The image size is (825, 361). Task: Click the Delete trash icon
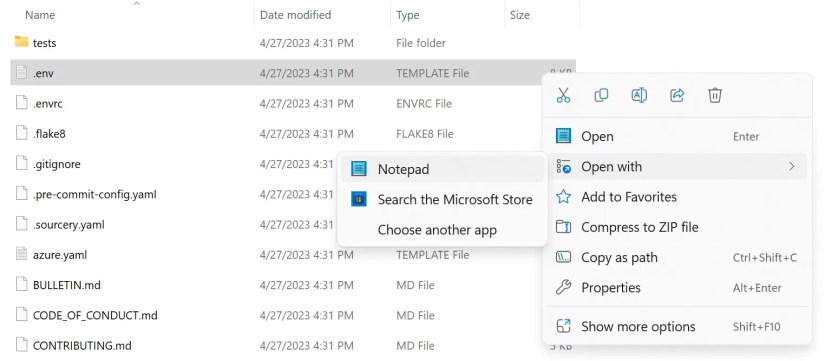click(715, 95)
